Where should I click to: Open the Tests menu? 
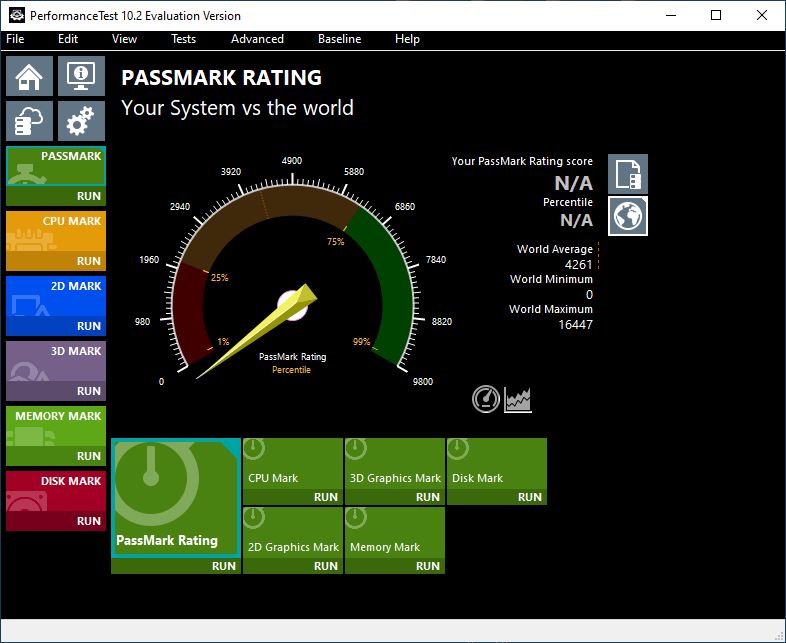[x=183, y=39]
